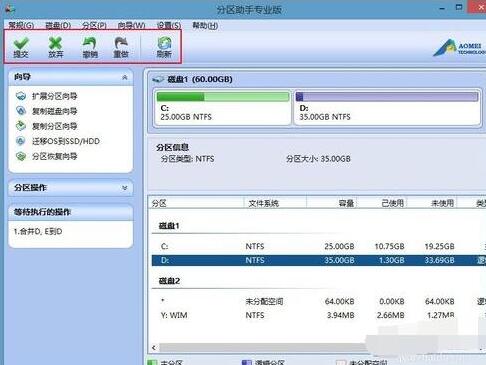Click the green C: usage bar
Image resolution: width=486 pixels, height=365 pixels.
(x=223, y=97)
